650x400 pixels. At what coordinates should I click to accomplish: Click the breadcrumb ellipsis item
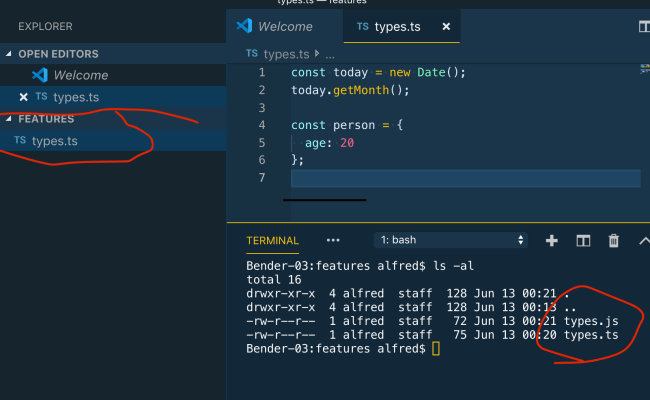click(330, 55)
